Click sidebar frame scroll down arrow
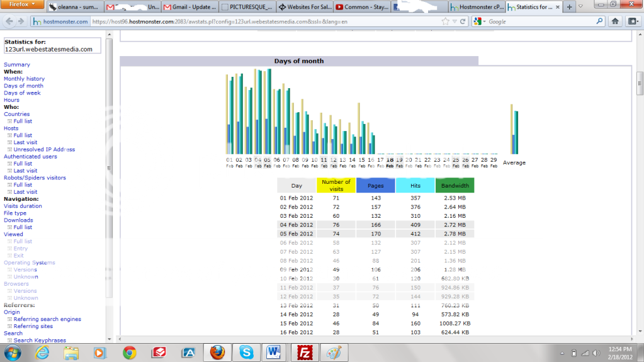The height and width of the screenshot is (362, 644). (x=110, y=339)
